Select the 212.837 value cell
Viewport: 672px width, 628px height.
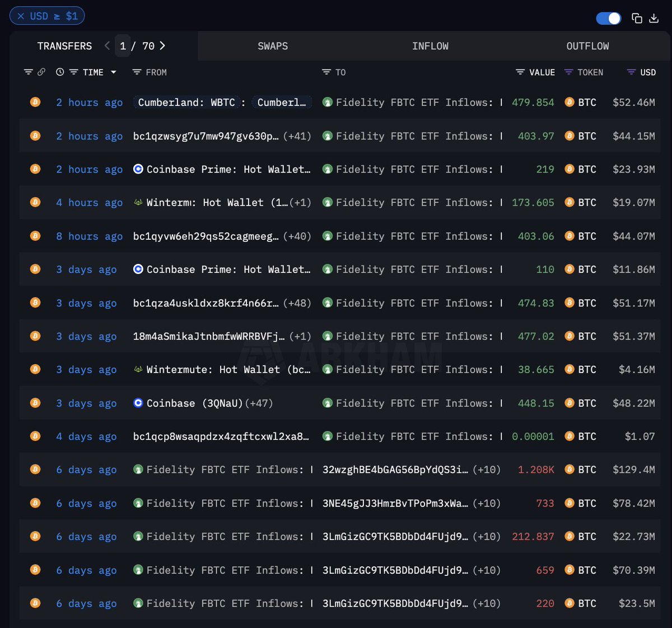click(x=533, y=537)
